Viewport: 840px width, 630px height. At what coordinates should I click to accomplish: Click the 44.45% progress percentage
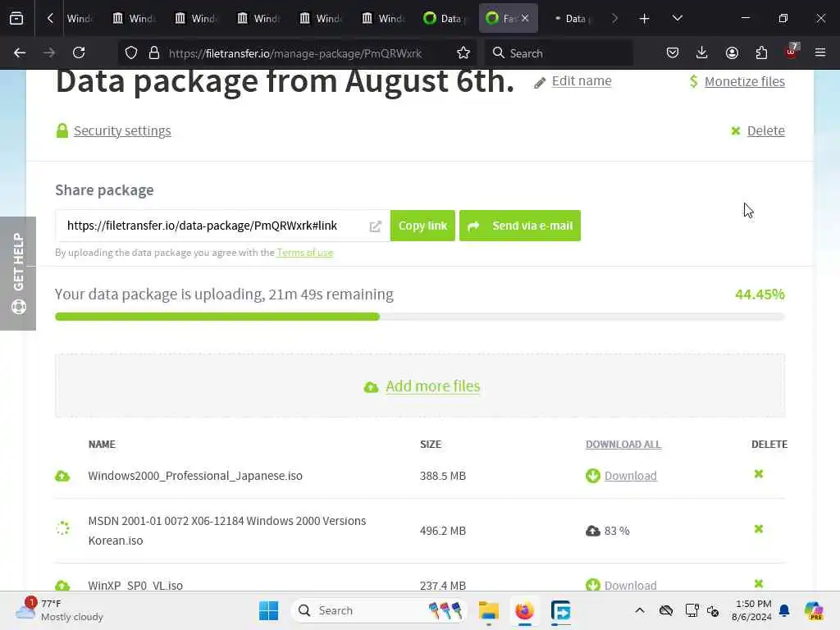(x=760, y=294)
